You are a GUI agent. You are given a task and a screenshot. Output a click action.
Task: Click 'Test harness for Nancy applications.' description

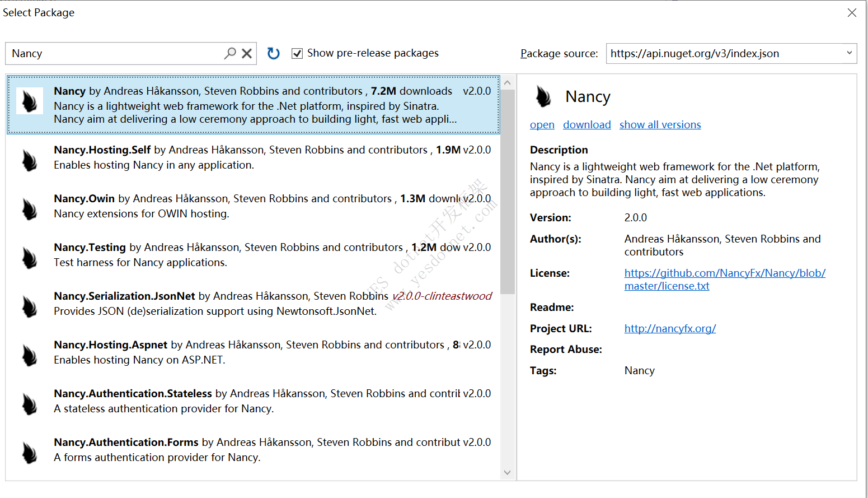[x=140, y=262]
